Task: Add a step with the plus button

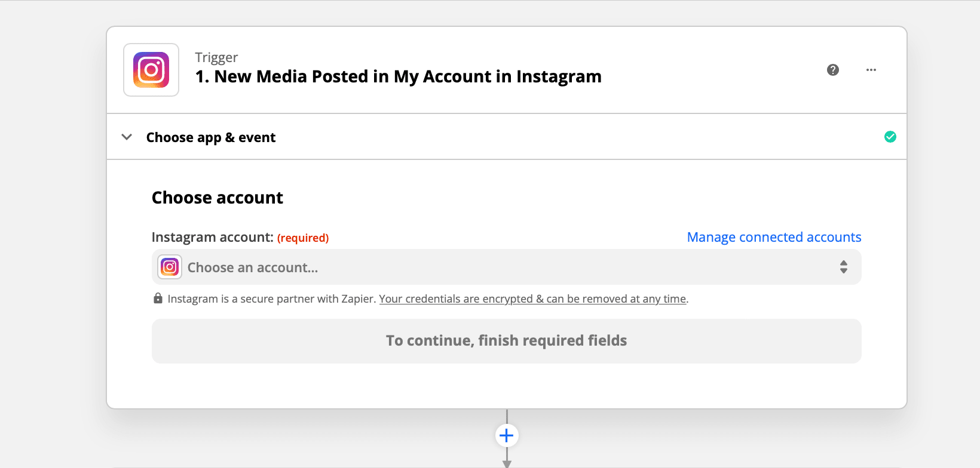Action: tap(507, 435)
